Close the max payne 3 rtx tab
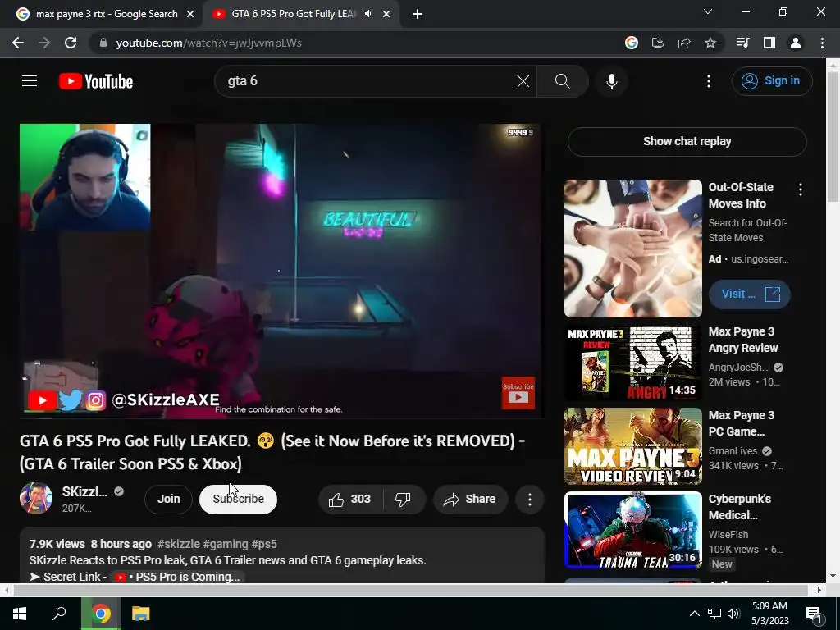This screenshot has width=840, height=630. 190,14
